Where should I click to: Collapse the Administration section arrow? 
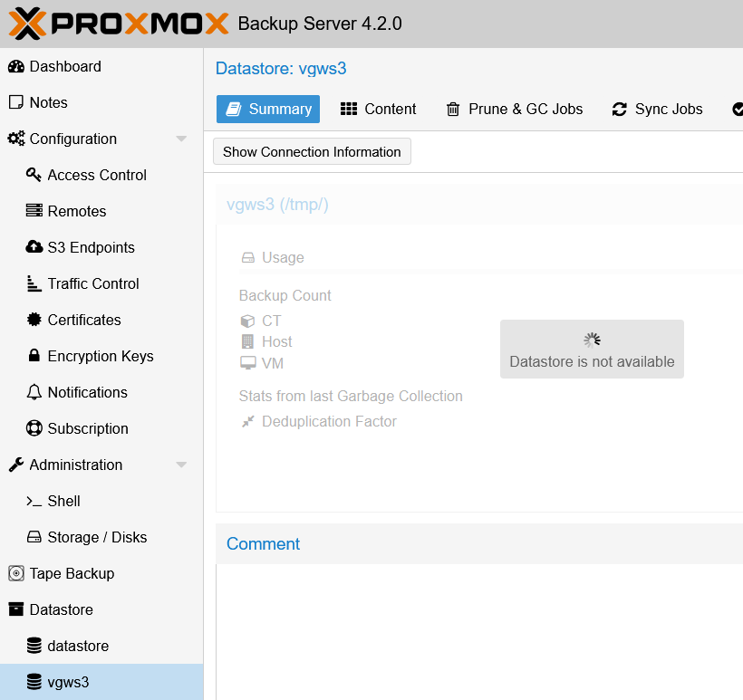pyautogui.click(x=181, y=465)
